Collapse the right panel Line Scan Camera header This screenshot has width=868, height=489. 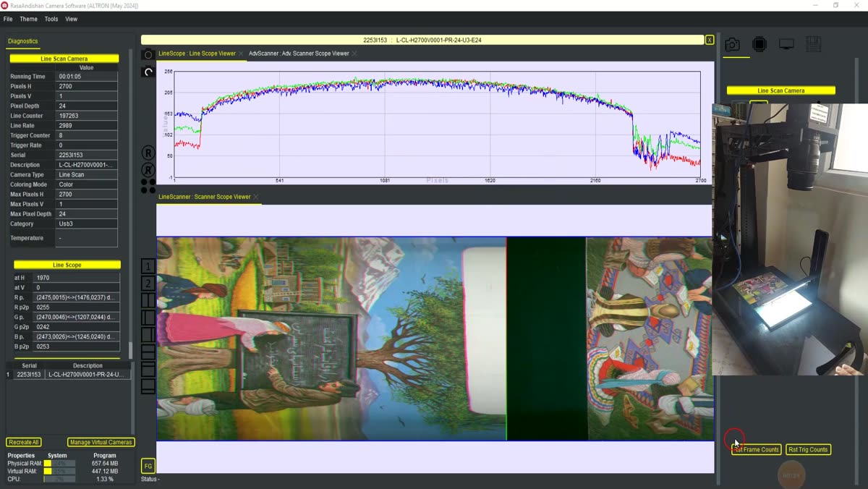tap(781, 90)
